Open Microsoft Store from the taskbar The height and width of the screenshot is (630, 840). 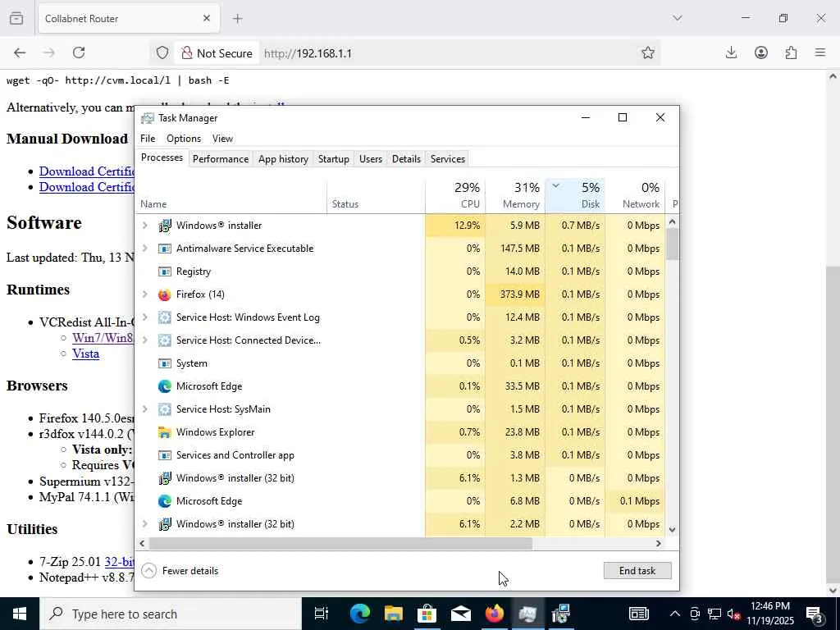(x=427, y=614)
